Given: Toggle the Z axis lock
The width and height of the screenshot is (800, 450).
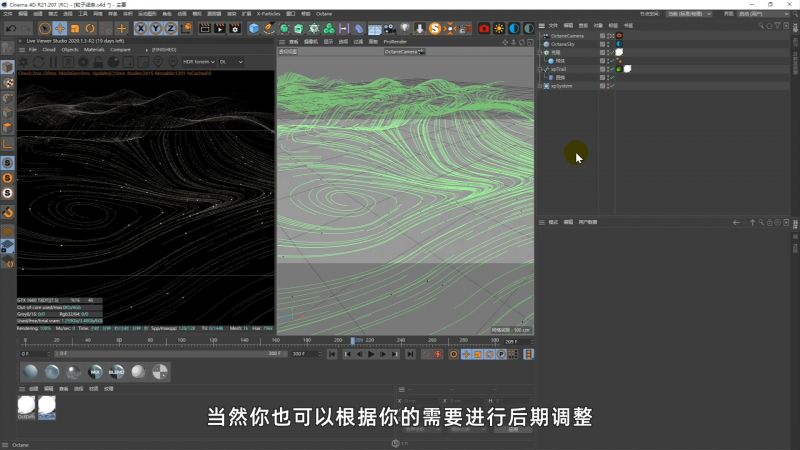Looking at the screenshot, I should click(170, 29).
